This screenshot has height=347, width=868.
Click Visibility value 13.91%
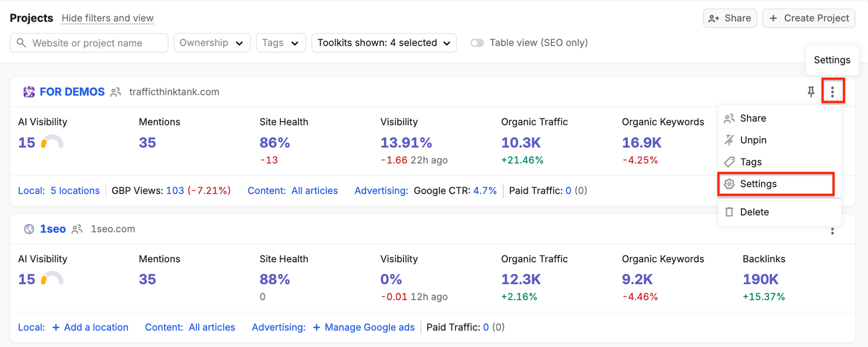click(x=406, y=143)
